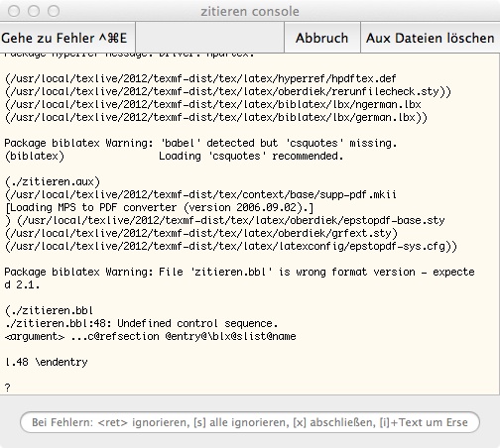The height and width of the screenshot is (448, 500).
Task: Select the l.48 \endentry console line
Action: [47, 362]
